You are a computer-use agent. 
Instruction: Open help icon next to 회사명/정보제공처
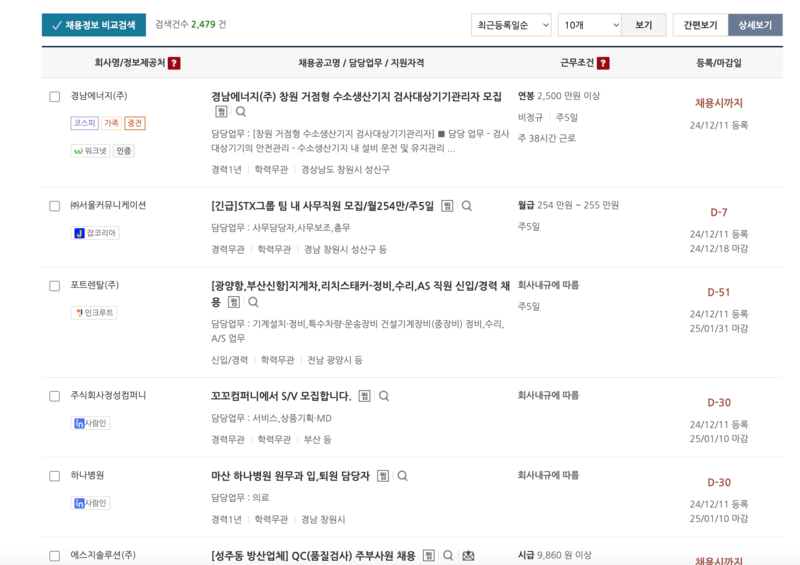[174, 63]
